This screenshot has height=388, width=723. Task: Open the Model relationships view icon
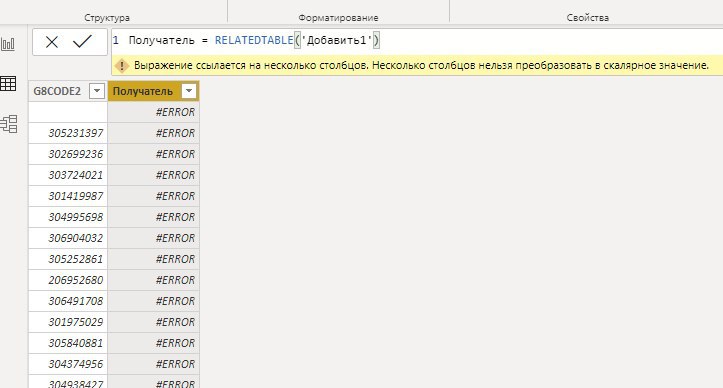point(9,124)
